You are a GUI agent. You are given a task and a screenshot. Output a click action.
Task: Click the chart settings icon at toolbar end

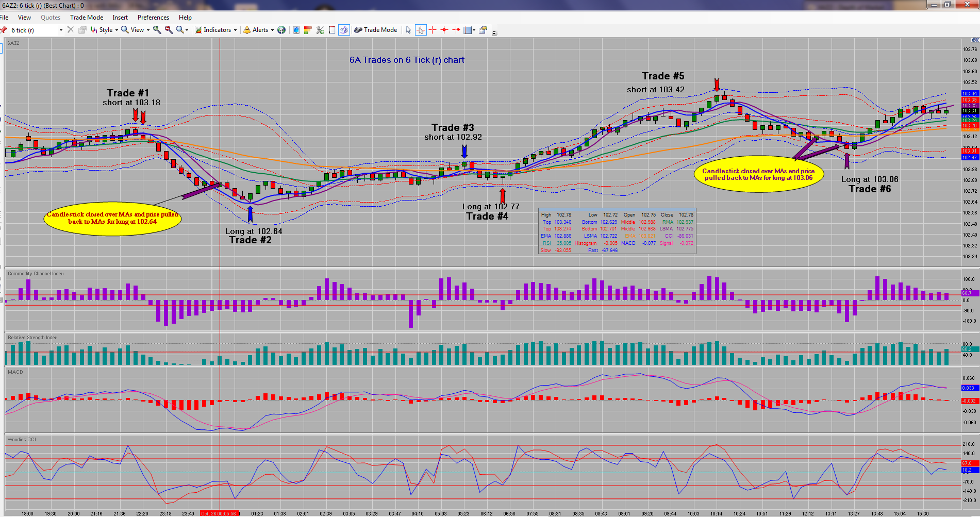(x=483, y=30)
